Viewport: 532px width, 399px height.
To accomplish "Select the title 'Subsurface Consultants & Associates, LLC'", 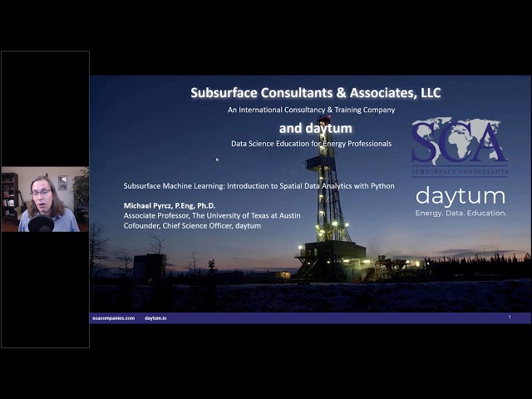I will click(x=316, y=92).
